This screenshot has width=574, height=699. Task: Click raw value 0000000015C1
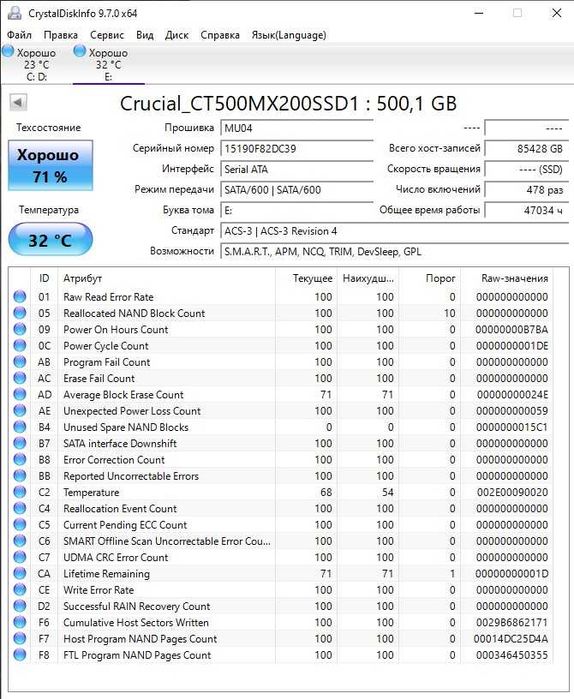(512, 427)
